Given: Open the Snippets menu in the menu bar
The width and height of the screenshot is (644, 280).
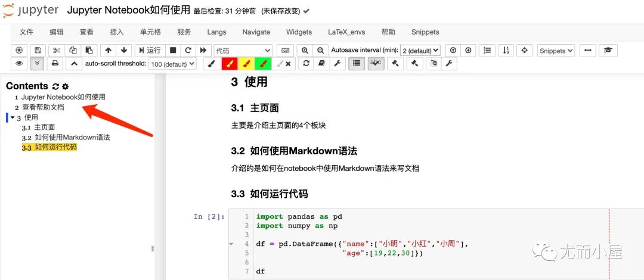Looking at the screenshot, I should click(x=425, y=32).
